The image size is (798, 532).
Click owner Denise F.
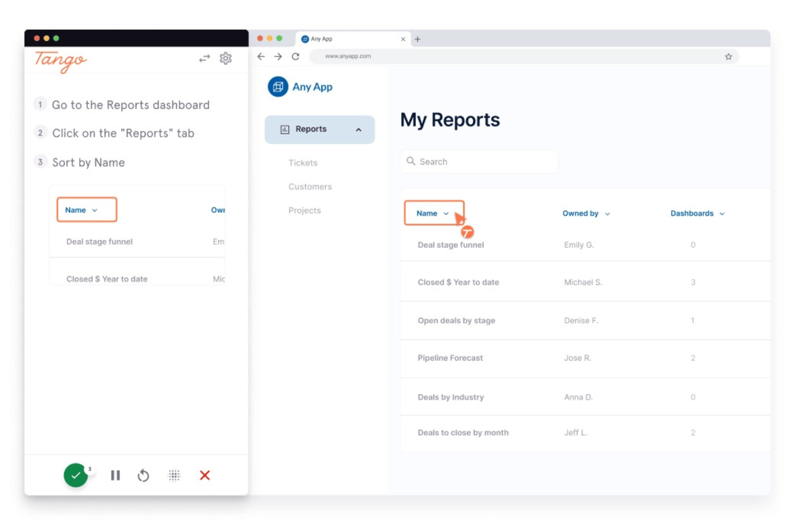(581, 320)
